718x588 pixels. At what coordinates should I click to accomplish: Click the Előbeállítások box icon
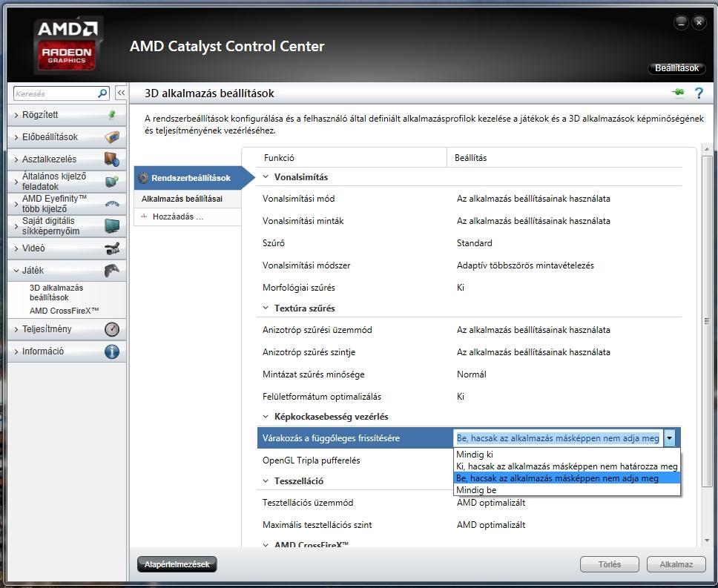(112, 137)
